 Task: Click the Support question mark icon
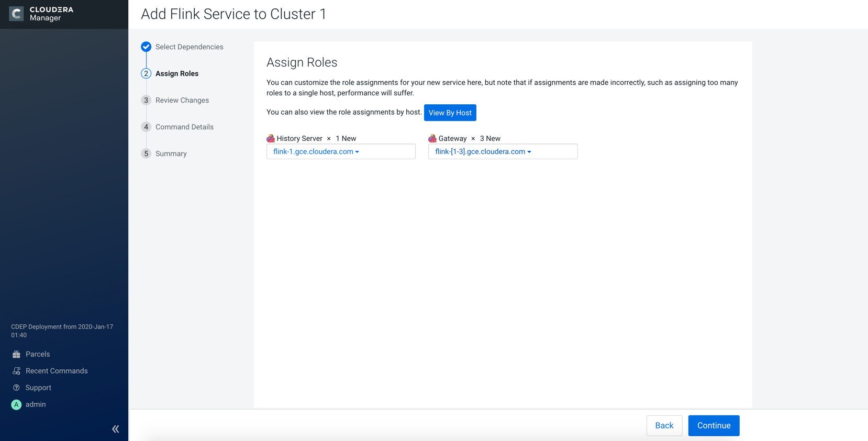pos(16,388)
